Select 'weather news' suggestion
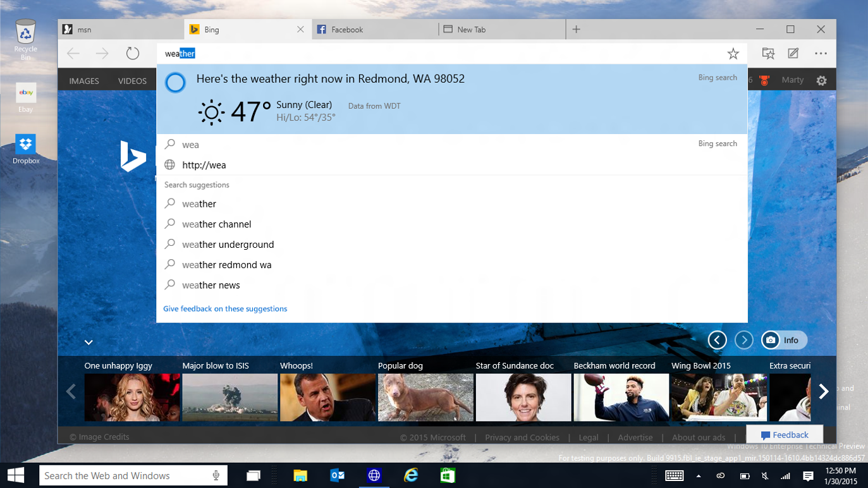The height and width of the screenshot is (488, 868). 452,284
